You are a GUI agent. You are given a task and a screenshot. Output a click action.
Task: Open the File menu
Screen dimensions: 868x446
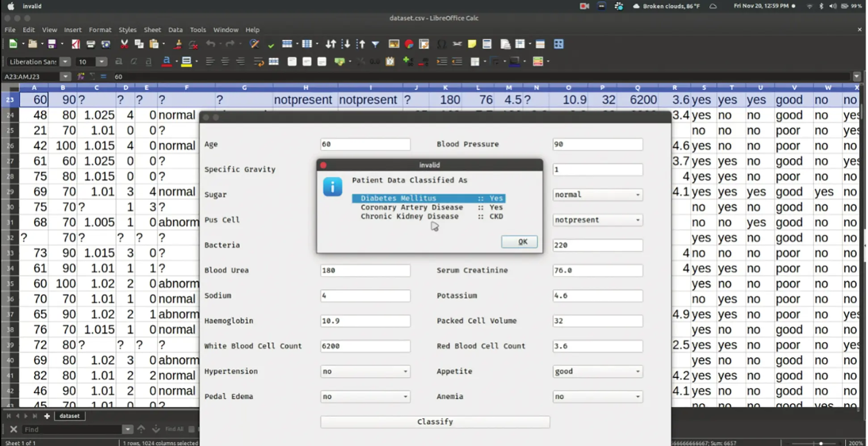pyautogui.click(x=10, y=29)
